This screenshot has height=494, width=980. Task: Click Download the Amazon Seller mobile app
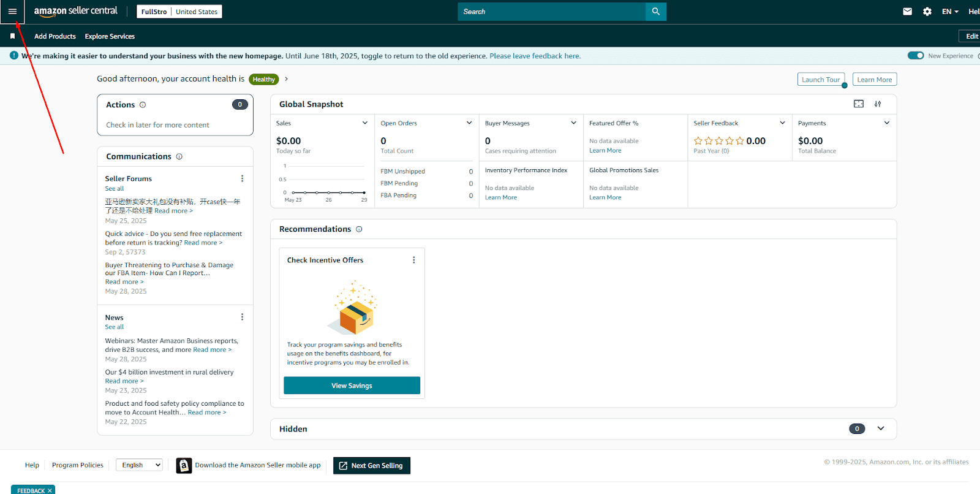pyautogui.click(x=258, y=465)
